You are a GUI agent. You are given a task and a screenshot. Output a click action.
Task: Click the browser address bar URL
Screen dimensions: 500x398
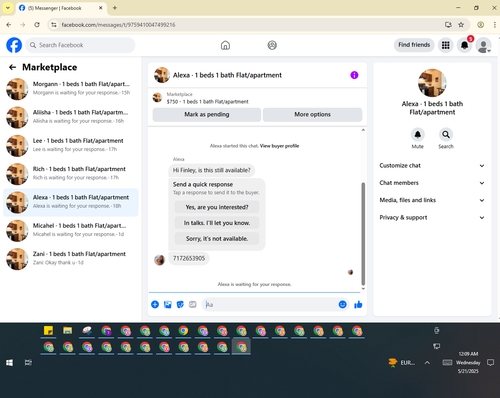pyautogui.click(x=118, y=25)
